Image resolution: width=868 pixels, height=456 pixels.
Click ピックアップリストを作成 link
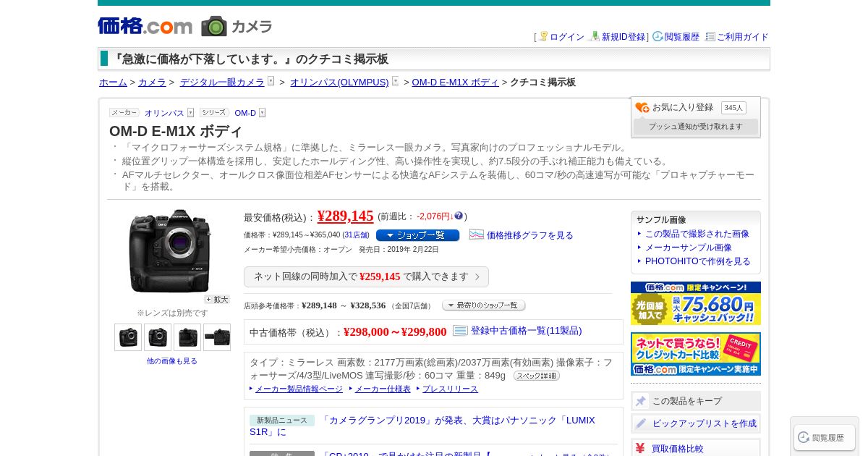click(x=705, y=423)
